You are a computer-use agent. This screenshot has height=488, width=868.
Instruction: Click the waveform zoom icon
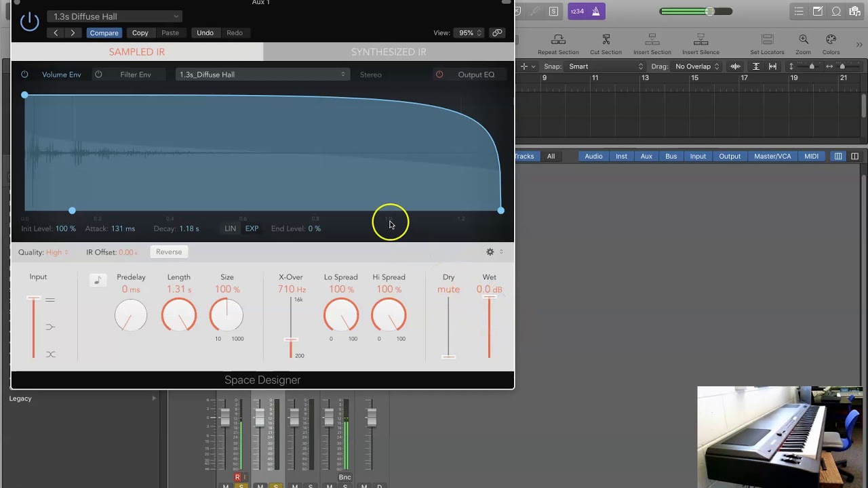click(x=735, y=66)
